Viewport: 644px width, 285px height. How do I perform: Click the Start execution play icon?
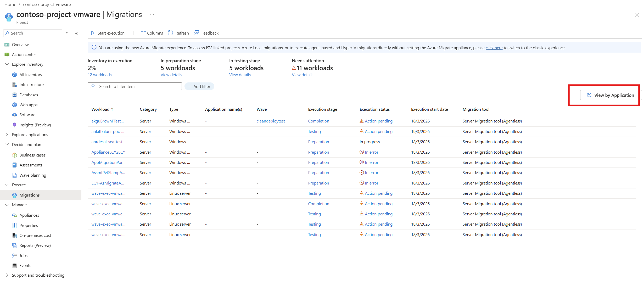pos(93,33)
